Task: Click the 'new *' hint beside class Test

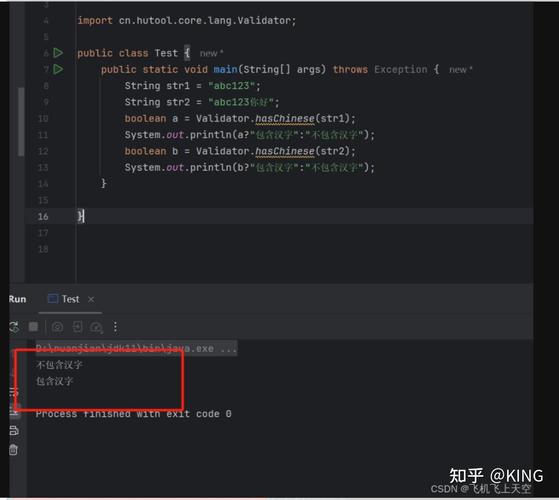Action: point(211,53)
